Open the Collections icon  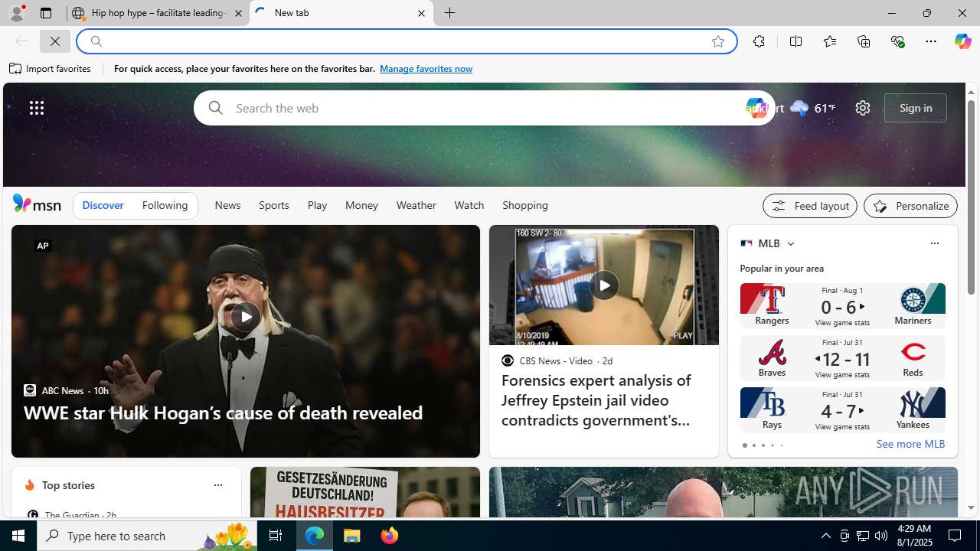pyautogui.click(x=864, y=41)
